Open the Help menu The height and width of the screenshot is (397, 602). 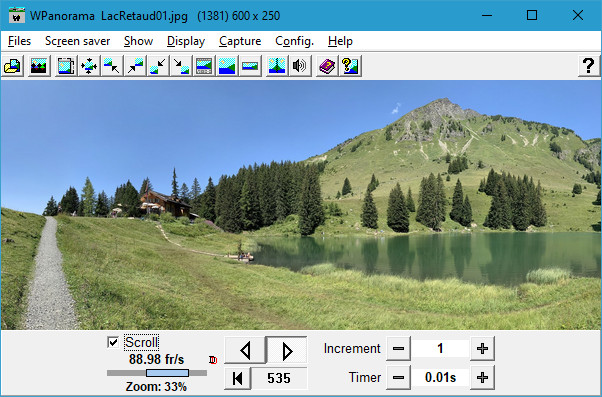pos(340,41)
